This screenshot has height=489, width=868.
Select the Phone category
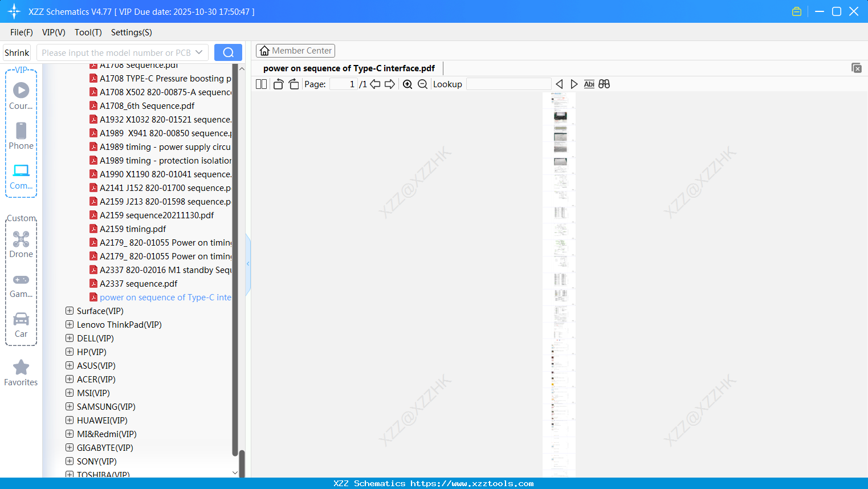[x=21, y=136]
